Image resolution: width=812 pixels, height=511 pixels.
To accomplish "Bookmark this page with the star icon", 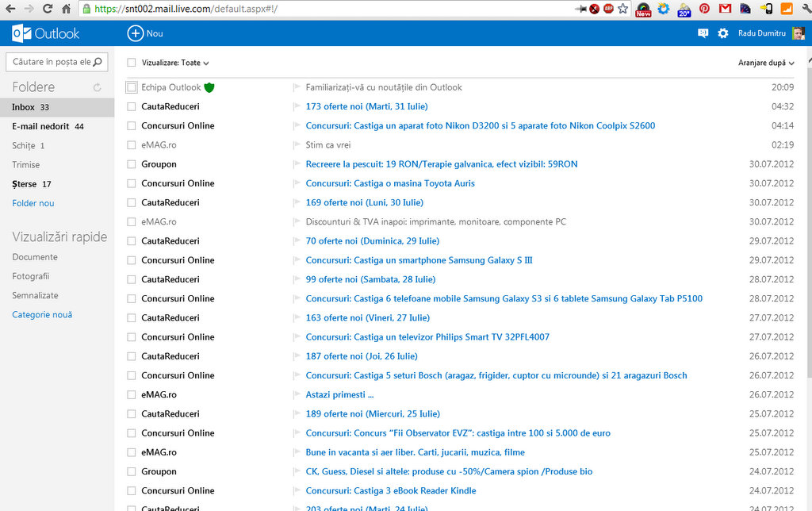I will click(x=623, y=8).
